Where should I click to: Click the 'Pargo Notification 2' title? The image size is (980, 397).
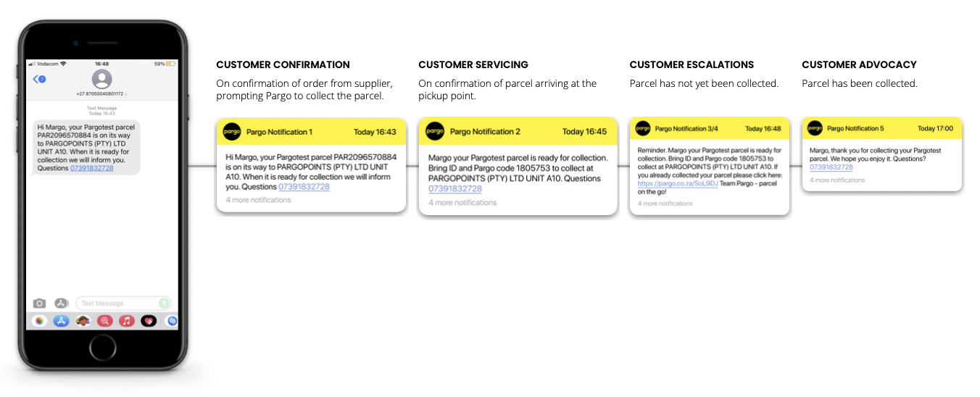click(x=485, y=132)
